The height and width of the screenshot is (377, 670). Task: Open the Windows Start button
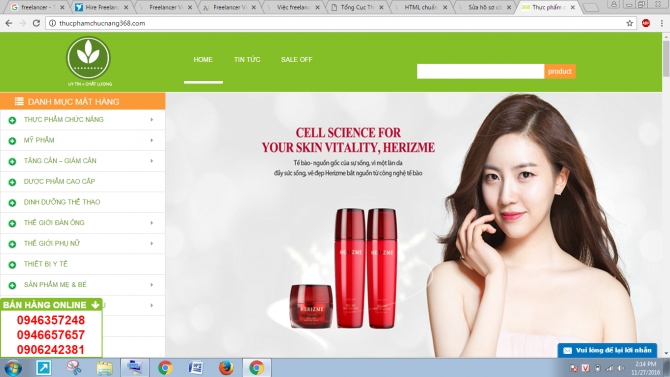click(13, 368)
